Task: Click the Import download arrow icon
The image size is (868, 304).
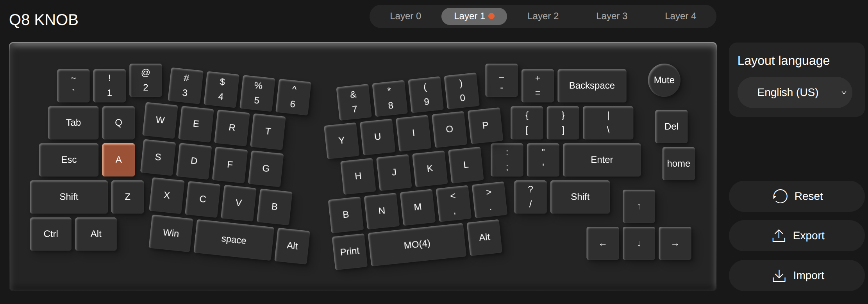Action: [x=779, y=276]
